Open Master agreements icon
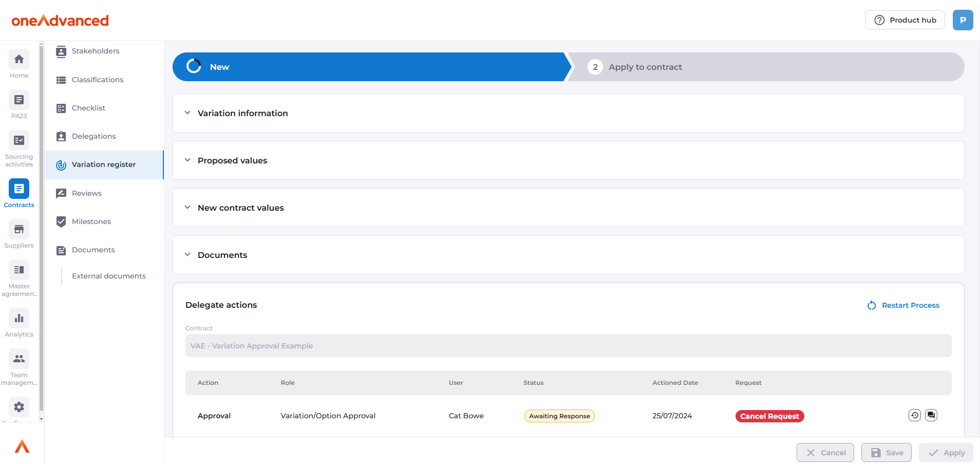This screenshot has width=980, height=464. click(19, 270)
